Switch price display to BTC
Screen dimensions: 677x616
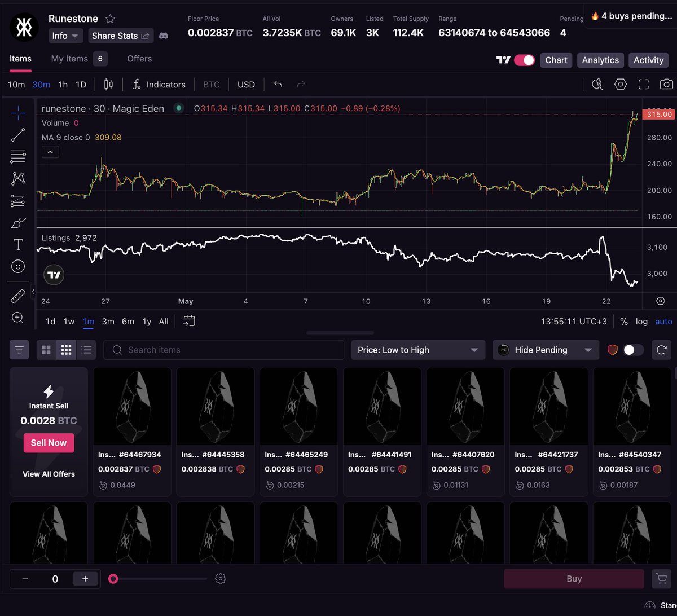(211, 85)
